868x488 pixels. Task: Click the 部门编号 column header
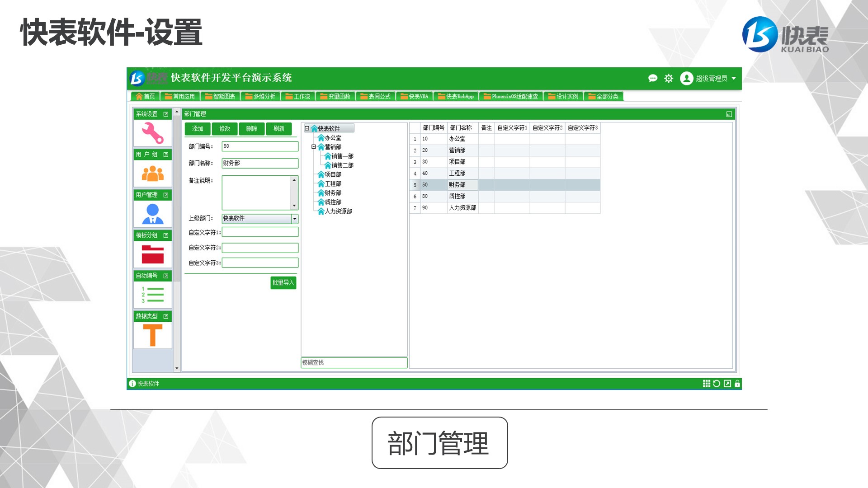[434, 128]
